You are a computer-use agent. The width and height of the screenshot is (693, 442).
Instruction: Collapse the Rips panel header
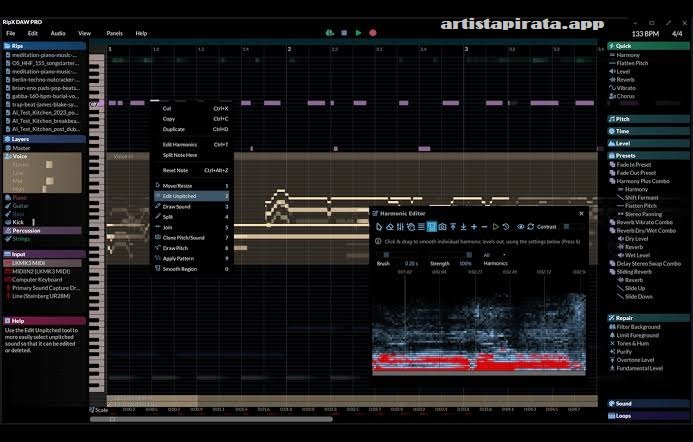click(x=44, y=46)
